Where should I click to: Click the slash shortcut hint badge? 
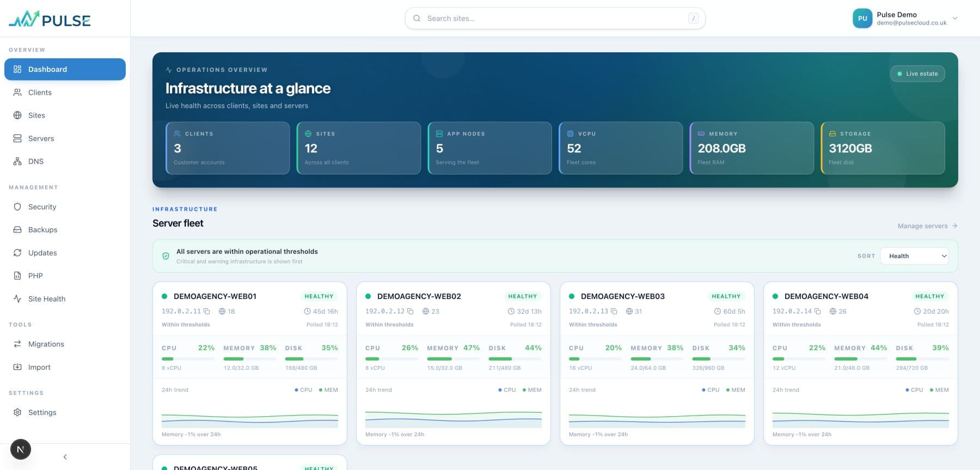pos(693,19)
